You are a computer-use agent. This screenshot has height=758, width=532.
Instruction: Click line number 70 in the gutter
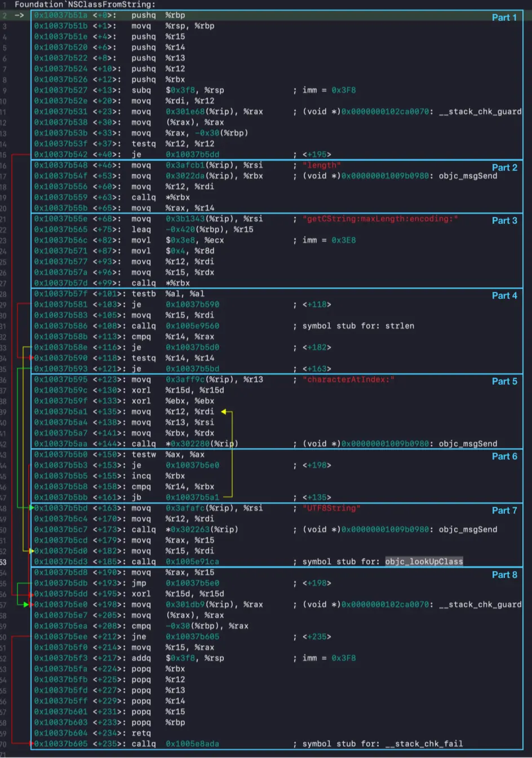(3, 744)
